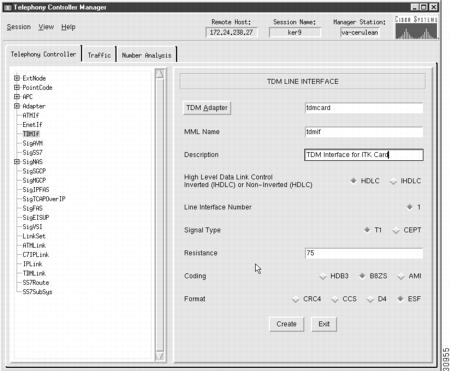
Task: Select SigMGCP in the tree
Action: click(x=34, y=180)
